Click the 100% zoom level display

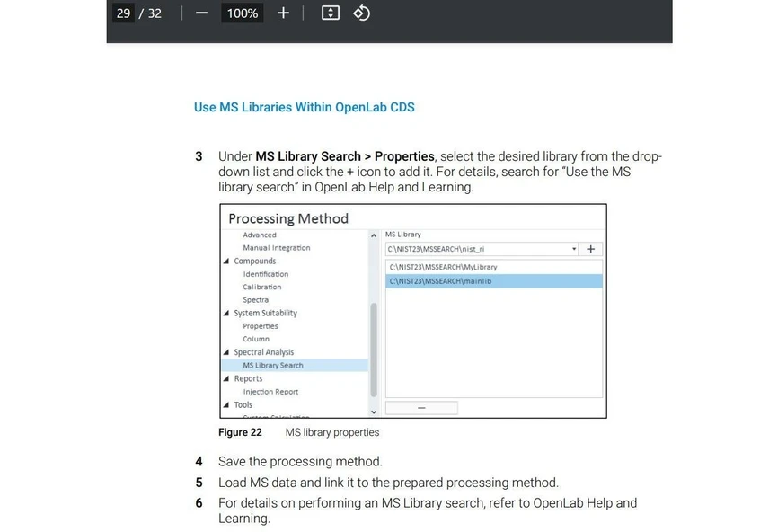click(242, 13)
